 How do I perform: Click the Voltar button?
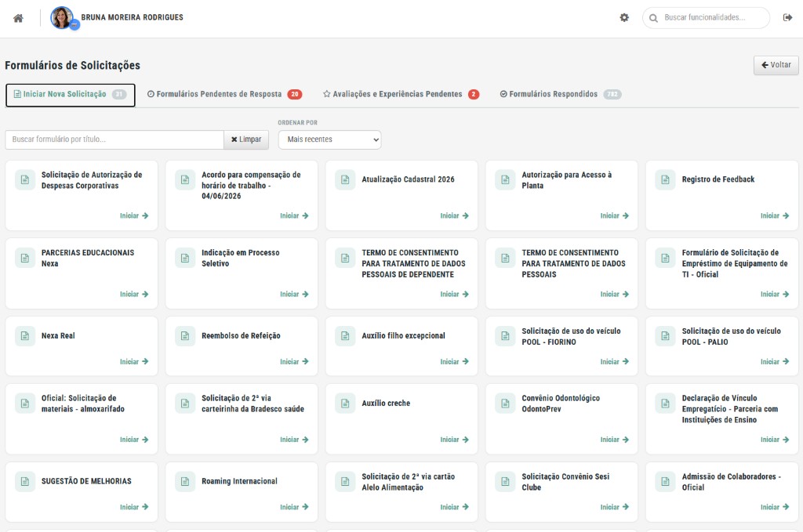coord(776,65)
